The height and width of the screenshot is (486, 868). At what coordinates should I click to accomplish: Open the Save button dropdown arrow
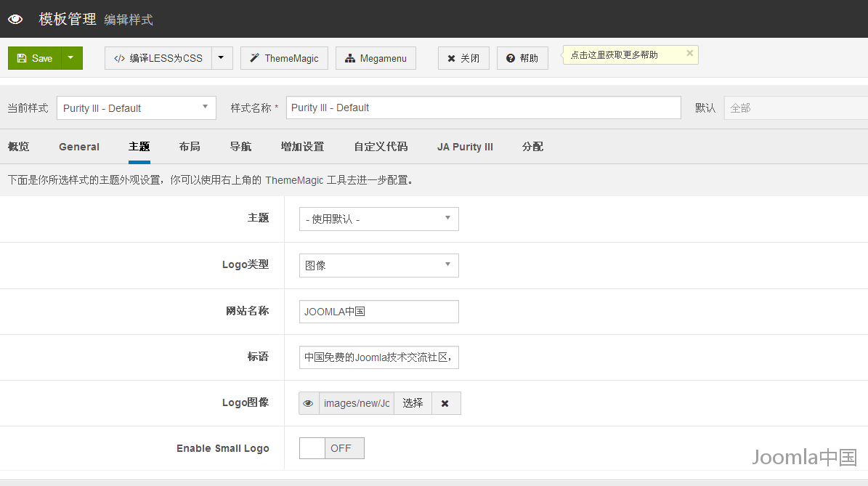click(71, 58)
